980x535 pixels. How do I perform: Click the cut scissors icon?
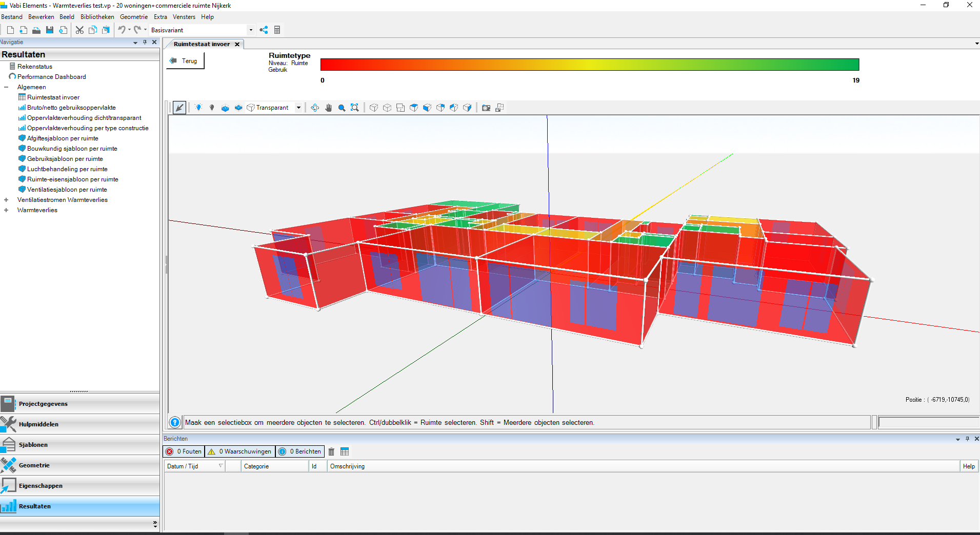click(x=79, y=30)
